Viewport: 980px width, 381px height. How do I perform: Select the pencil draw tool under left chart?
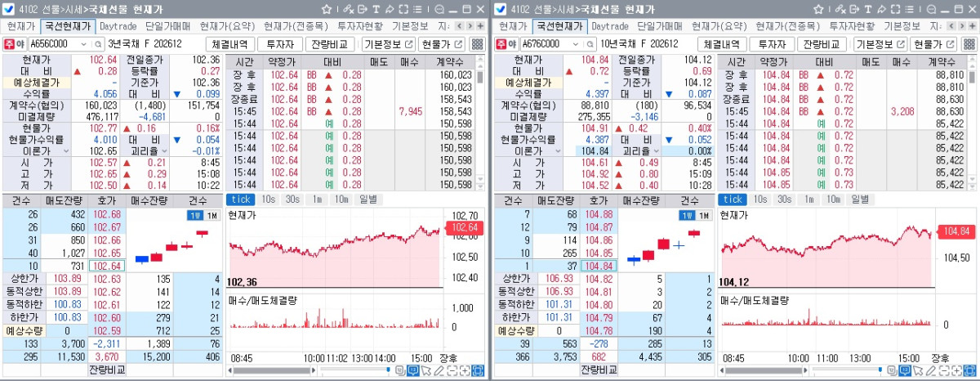tap(439, 371)
